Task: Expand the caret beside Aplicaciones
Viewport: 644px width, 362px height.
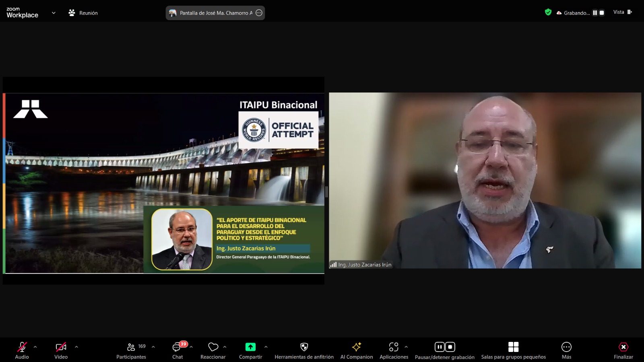Action: (x=406, y=347)
